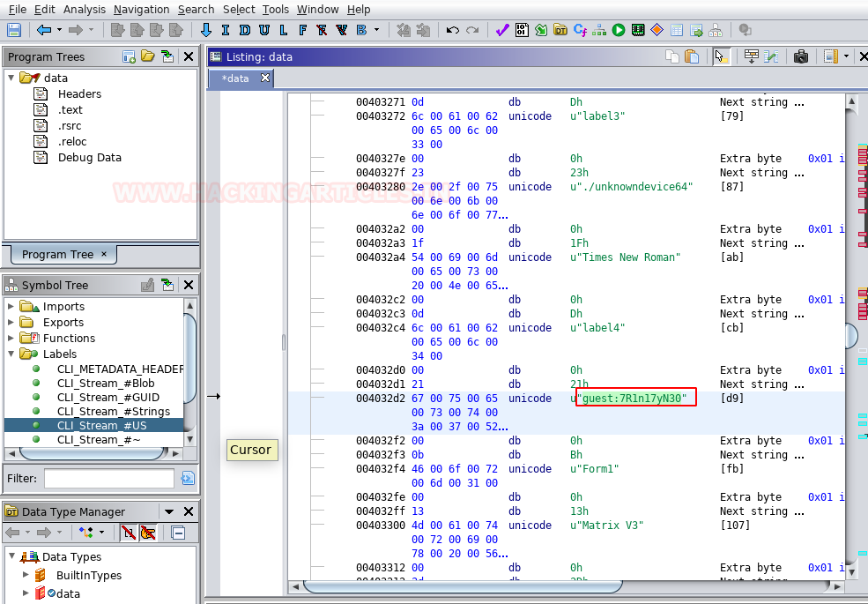Go back with the blue left arrow
Image resolution: width=868 pixels, height=604 pixels.
click(44, 30)
